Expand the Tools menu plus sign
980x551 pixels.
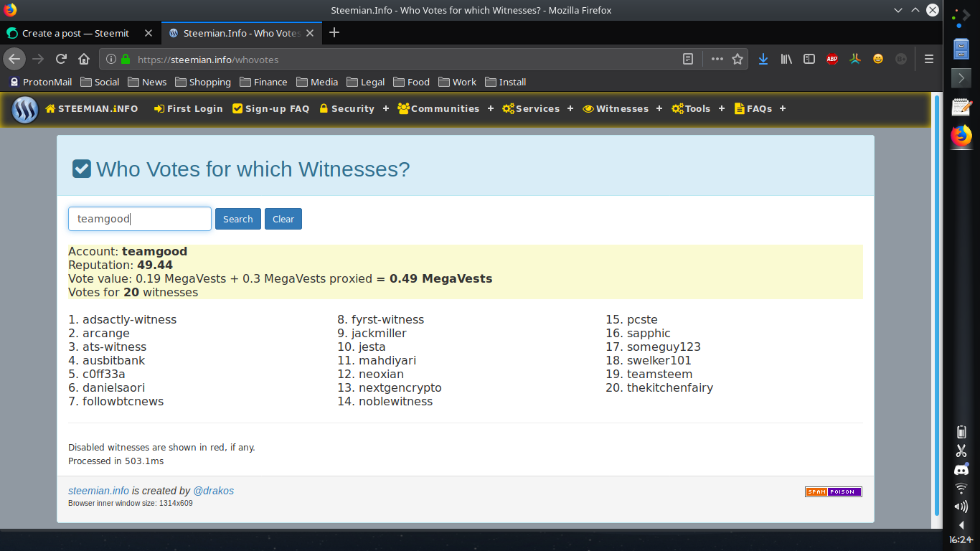(x=722, y=109)
